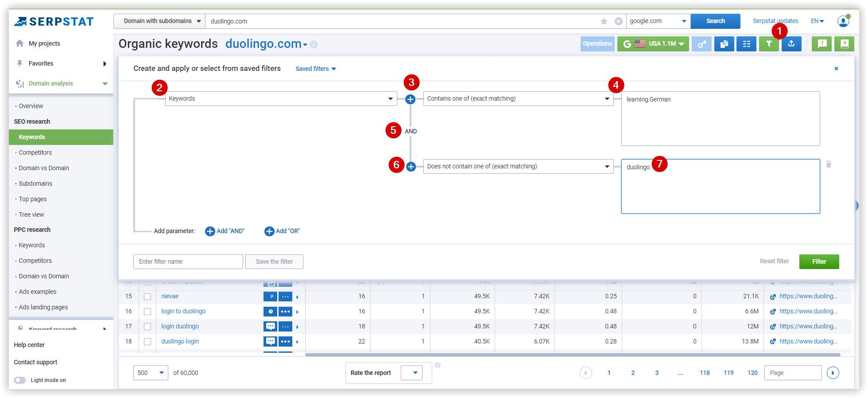This screenshot has height=398, width=868.
Task: Open Rate the report dropdown
Action: coord(411,373)
